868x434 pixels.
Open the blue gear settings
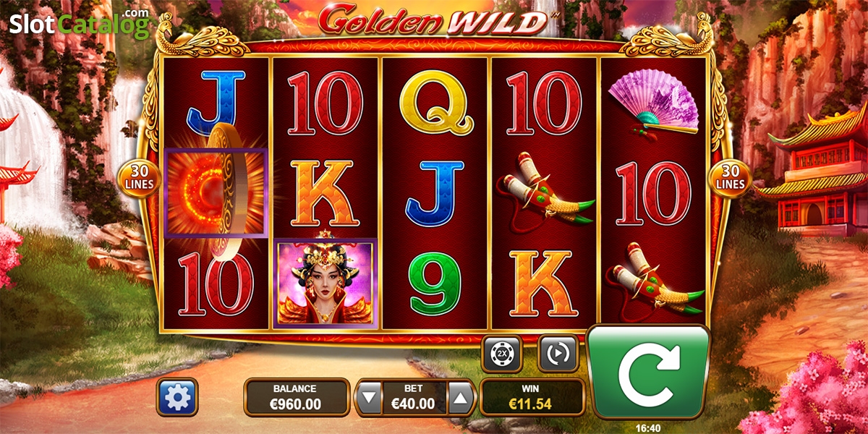pyautogui.click(x=177, y=396)
